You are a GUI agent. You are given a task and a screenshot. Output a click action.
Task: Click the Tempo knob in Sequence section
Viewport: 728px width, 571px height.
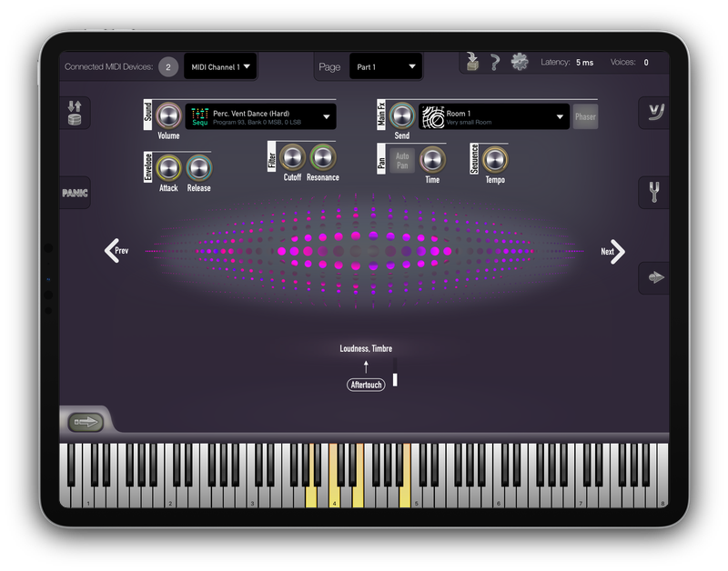(494, 160)
